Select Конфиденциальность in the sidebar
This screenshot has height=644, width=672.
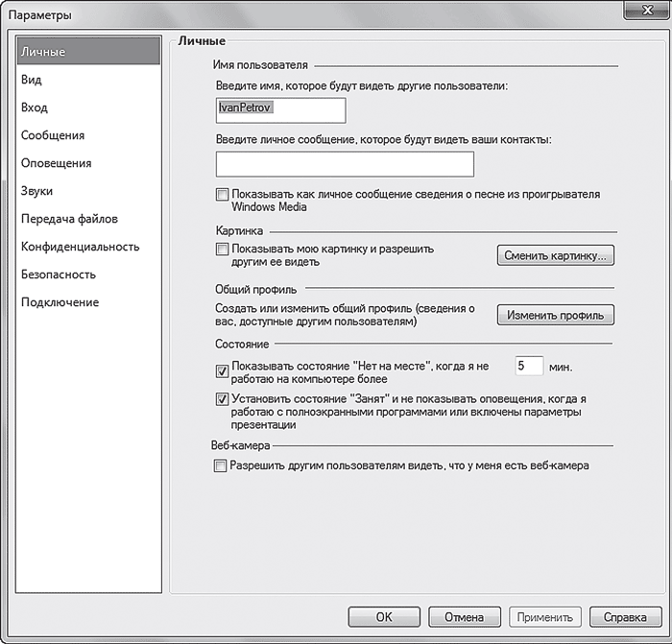80,247
